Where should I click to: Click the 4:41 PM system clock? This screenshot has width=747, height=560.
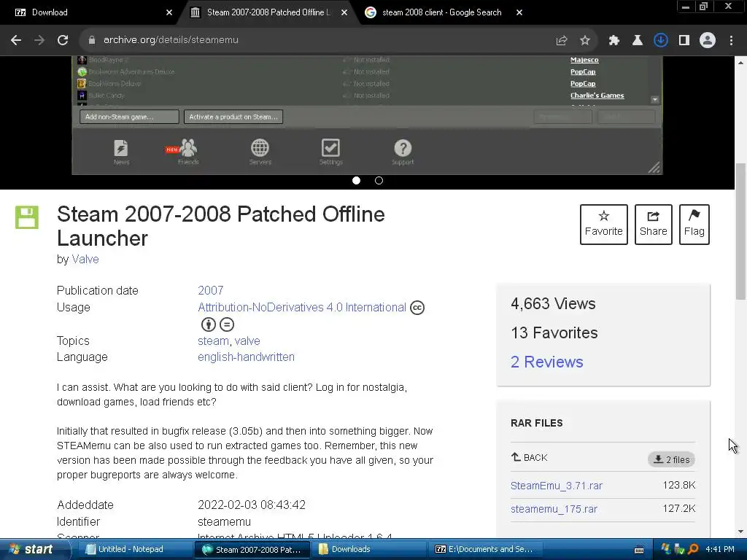click(720, 550)
